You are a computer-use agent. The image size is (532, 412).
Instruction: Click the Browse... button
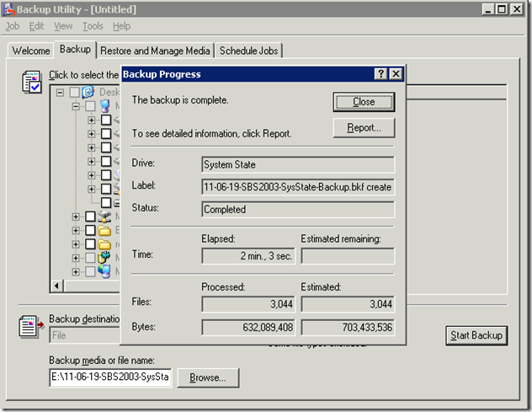pos(208,377)
